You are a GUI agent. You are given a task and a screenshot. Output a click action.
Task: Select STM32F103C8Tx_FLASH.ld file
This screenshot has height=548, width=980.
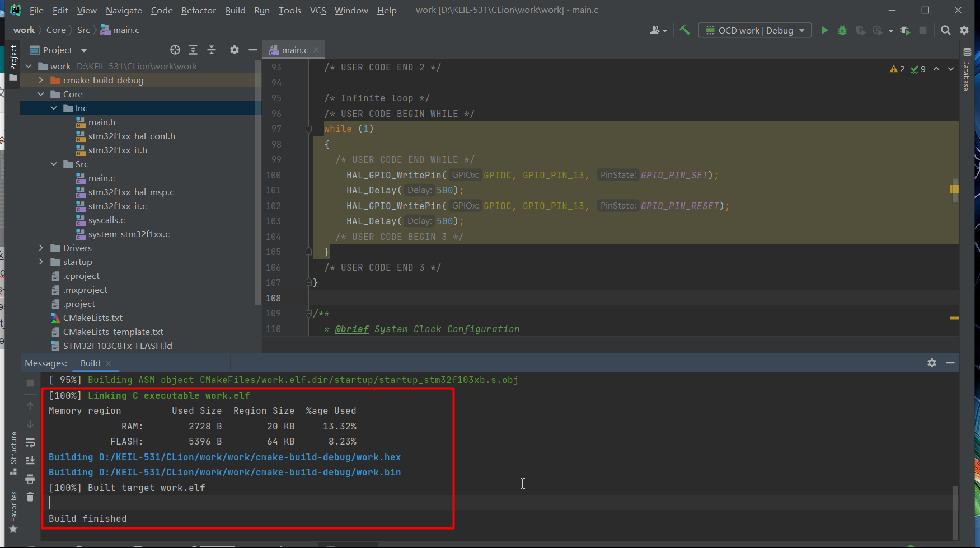118,346
